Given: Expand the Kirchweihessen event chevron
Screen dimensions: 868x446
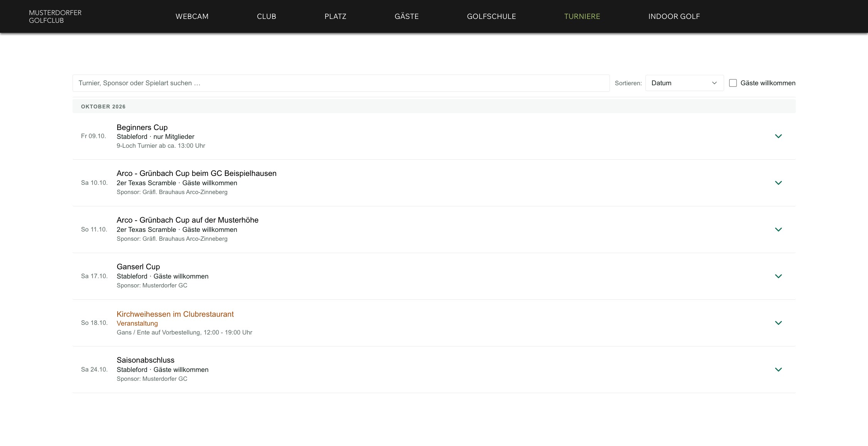Looking at the screenshot, I should 778,323.
